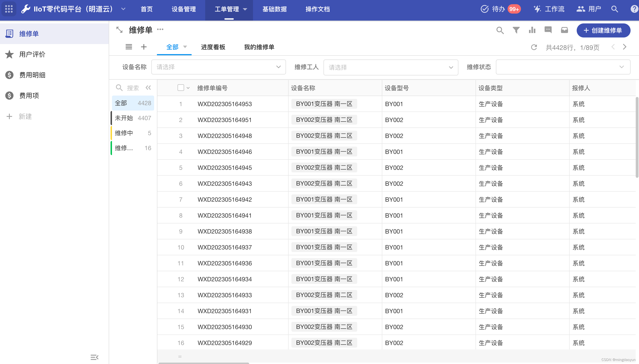Click the horizontal scrollbar at table bottom

point(204,363)
